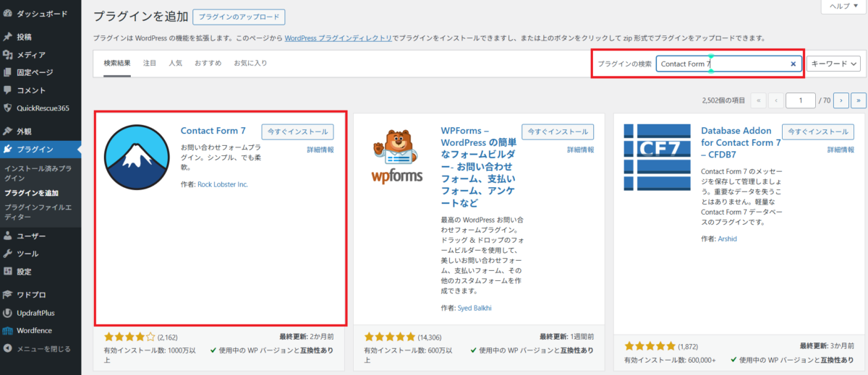Go to the next results page
Image resolution: width=868 pixels, height=375 pixels.
(841, 100)
